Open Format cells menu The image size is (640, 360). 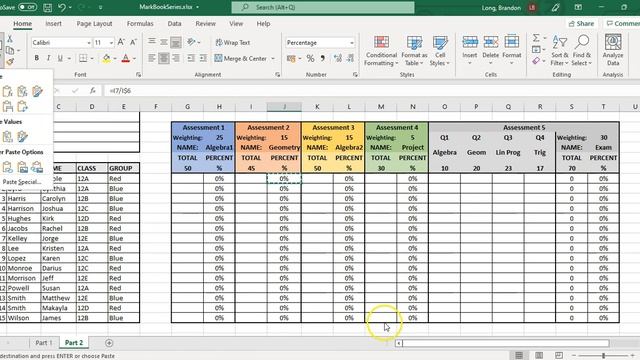[x=511, y=51]
